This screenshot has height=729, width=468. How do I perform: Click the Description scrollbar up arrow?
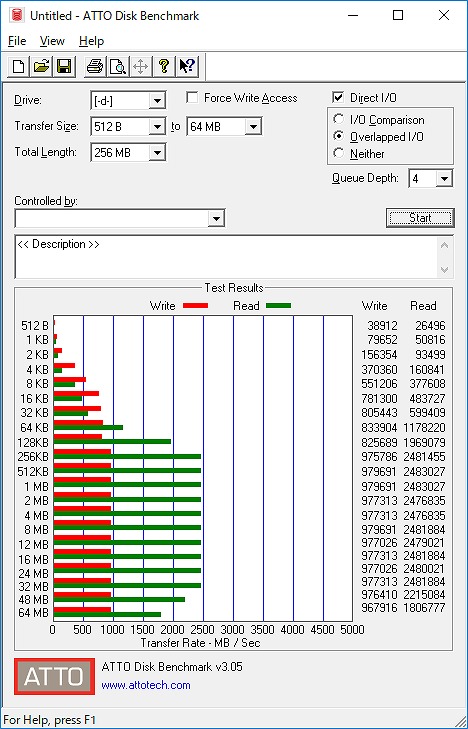pos(444,245)
